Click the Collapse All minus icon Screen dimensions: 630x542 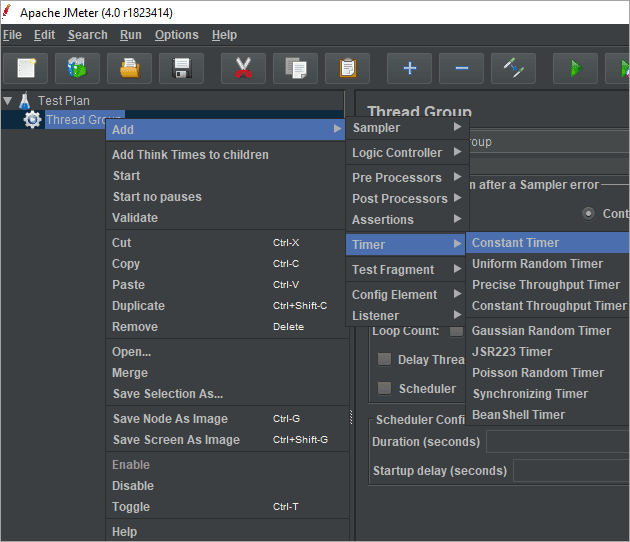461,68
